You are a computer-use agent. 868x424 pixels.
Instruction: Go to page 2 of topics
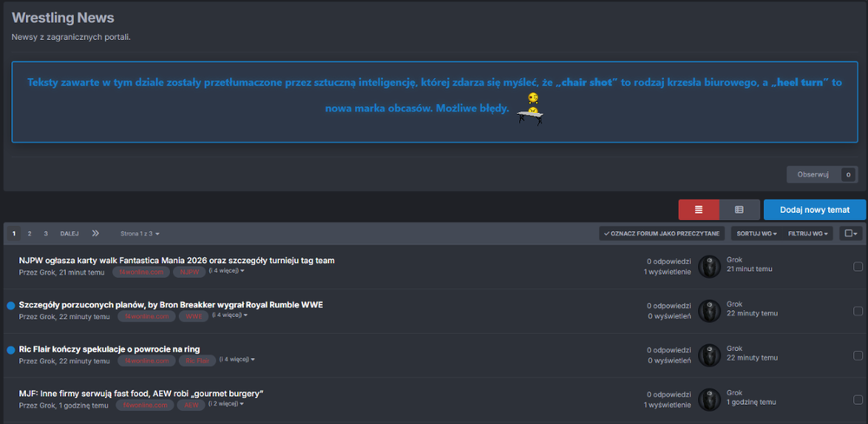coord(30,234)
